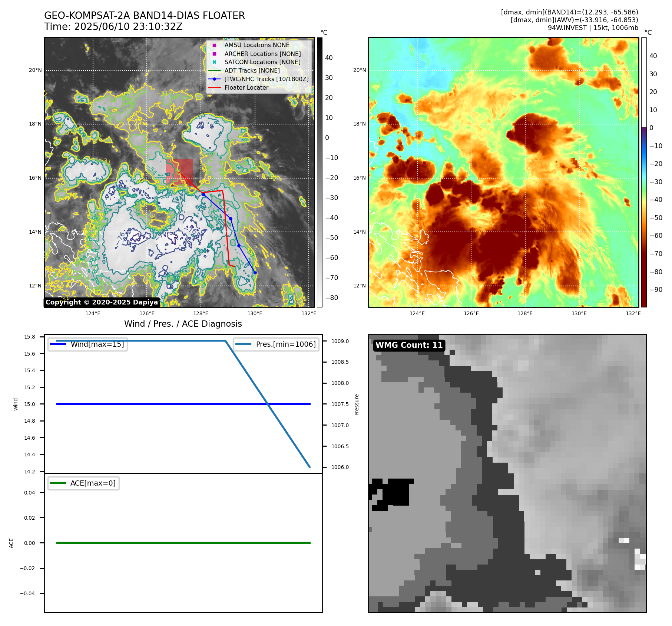The image size is (672, 626).
Task: Click the 132°E label under the right AWV map
Action: [x=633, y=313]
